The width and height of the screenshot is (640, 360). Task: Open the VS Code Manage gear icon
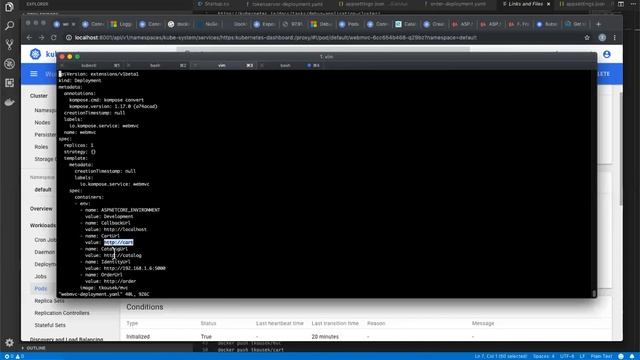[x=9, y=342]
